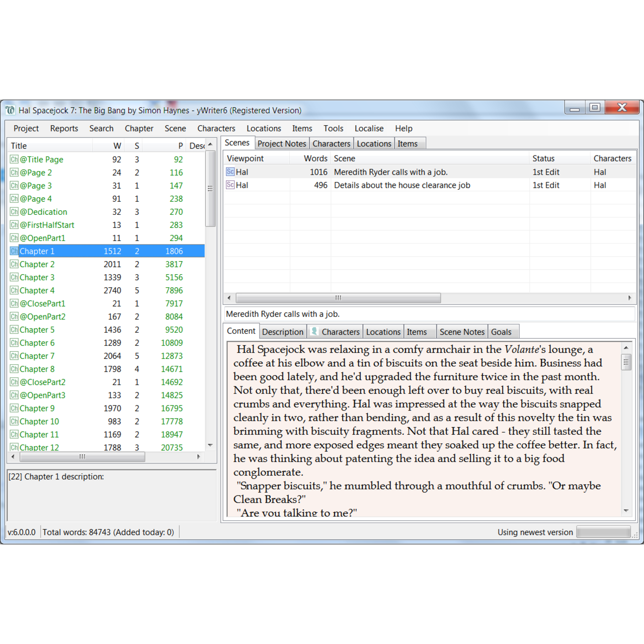Open the Reports menu
This screenshot has height=644, width=644.
click(x=64, y=128)
